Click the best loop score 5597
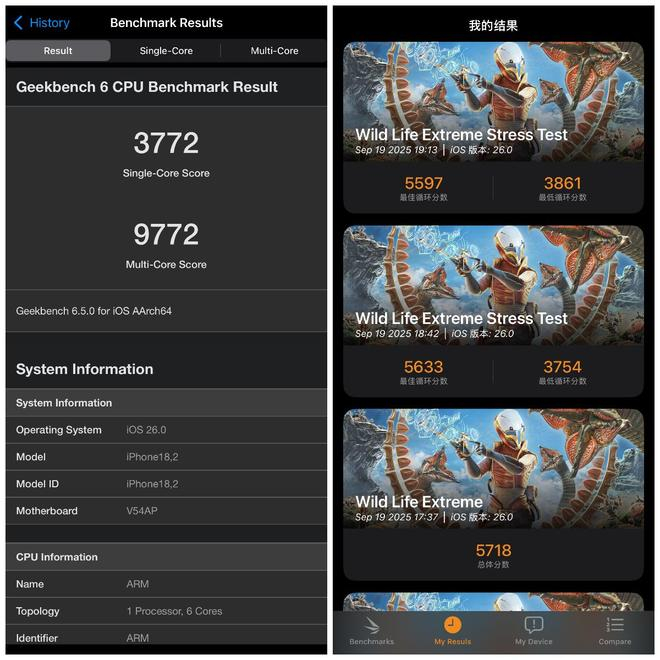The image size is (660, 660). click(423, 184)
